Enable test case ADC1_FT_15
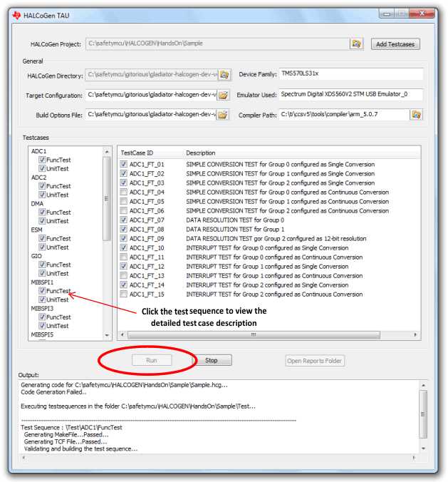Screen dimensions: 448x482 pyautogui.click(x=123, y=294)
